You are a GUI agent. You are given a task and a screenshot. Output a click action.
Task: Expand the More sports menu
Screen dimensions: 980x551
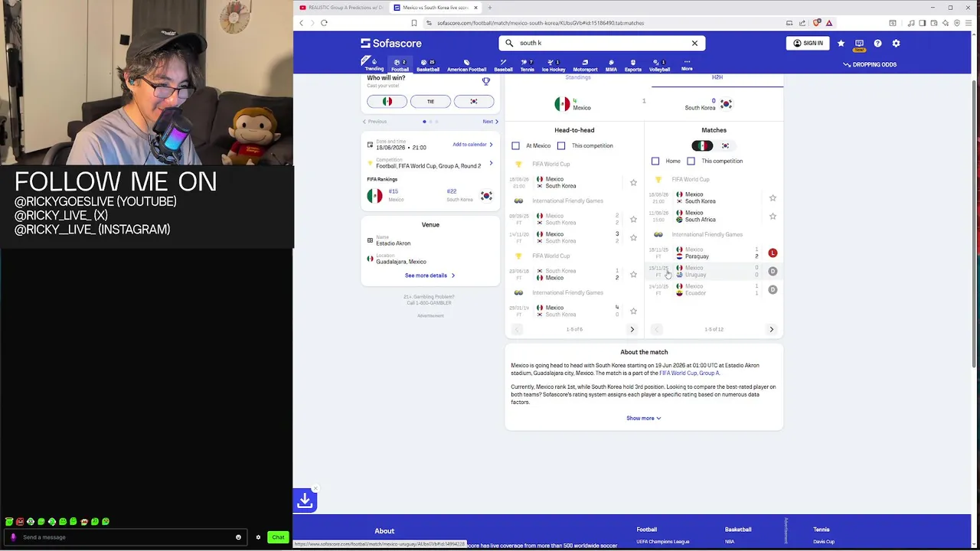(x=687, y=65)
